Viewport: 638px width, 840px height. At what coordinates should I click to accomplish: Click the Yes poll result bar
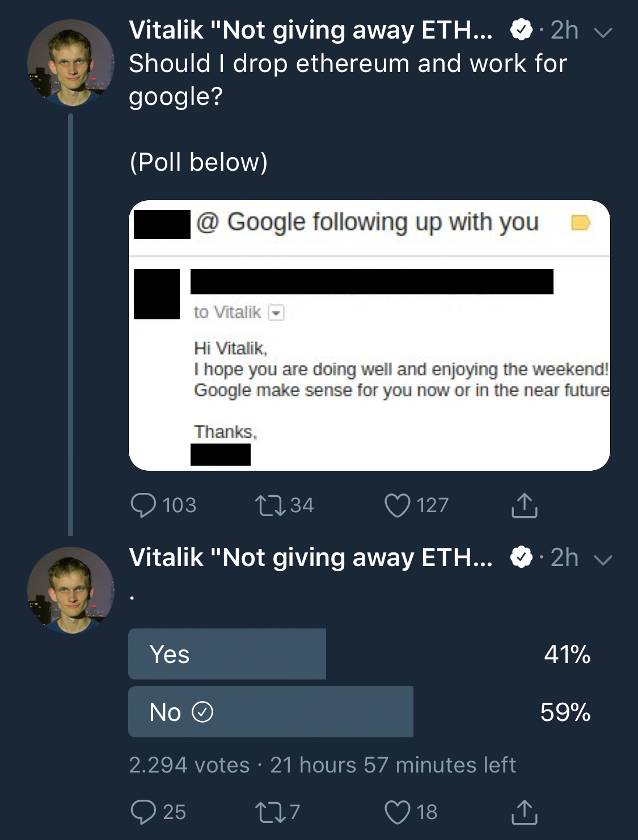click(227, 654)
